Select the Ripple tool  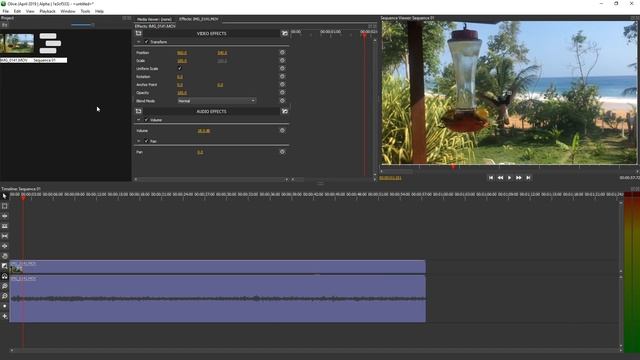coord(4,216)
